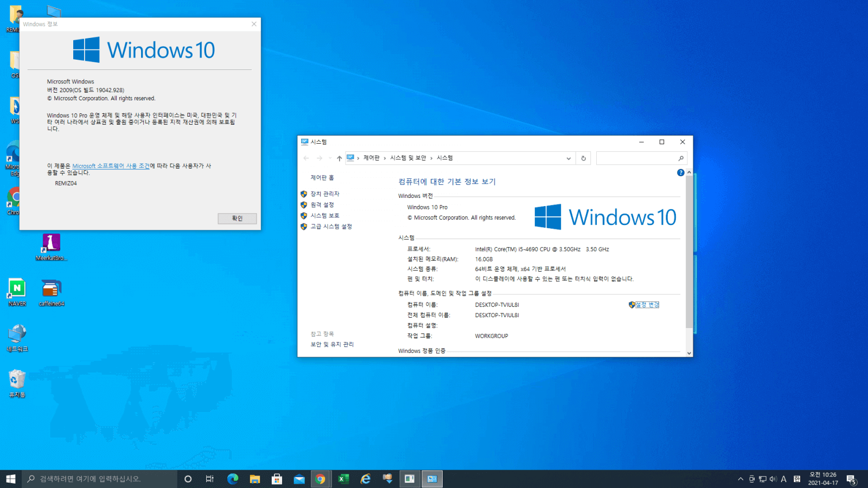Image resolution: width=868 pixels, height=488 pixels.
Task: Select 제어판 breadcrumb in address bar
Action: [372, 158]
